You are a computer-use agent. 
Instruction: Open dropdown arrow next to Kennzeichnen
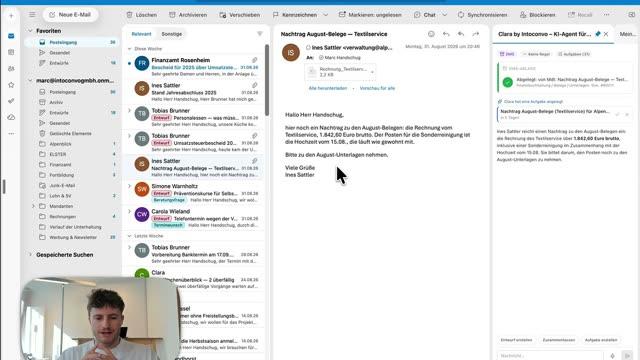[326, 15]
